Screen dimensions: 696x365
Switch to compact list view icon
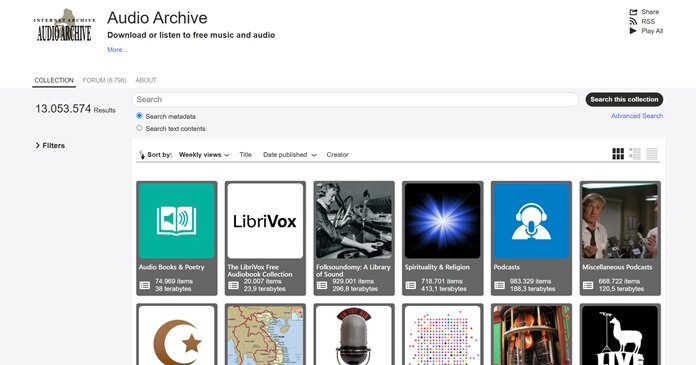tap(652, 154)
